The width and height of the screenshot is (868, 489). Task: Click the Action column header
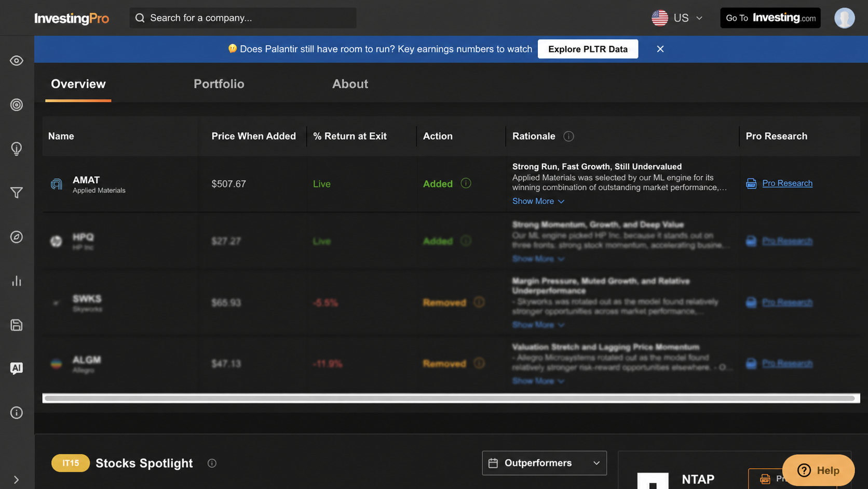(438, 136)
